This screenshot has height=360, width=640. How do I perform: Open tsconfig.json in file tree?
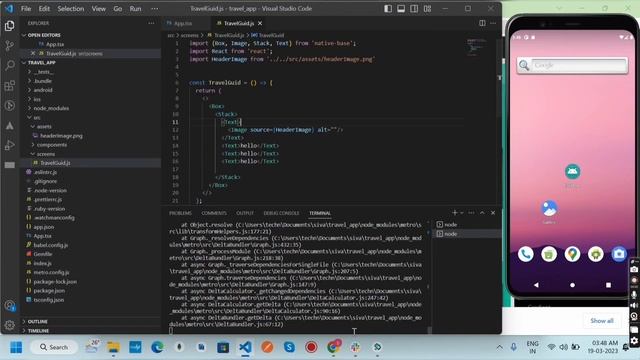(49, 300)
